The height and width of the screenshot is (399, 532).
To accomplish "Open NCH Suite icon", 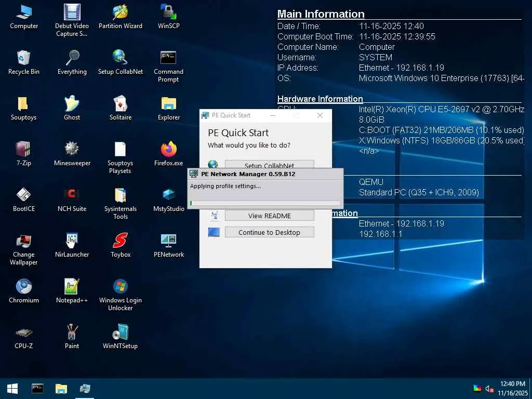I will click(x=72, y=200).
